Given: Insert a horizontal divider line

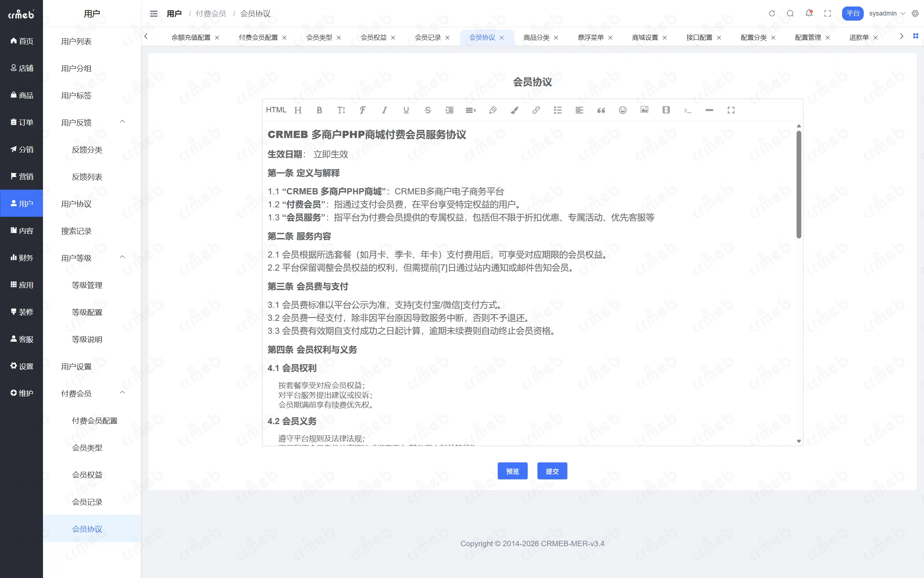Looking at the screenshot, I should [x=709, y=110].
